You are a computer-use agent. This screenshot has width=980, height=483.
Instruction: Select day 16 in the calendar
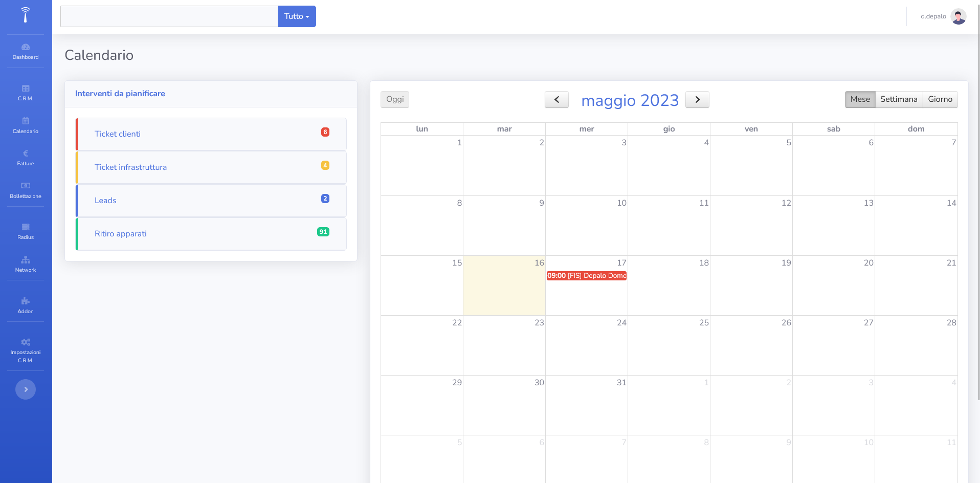pos(504,286)
